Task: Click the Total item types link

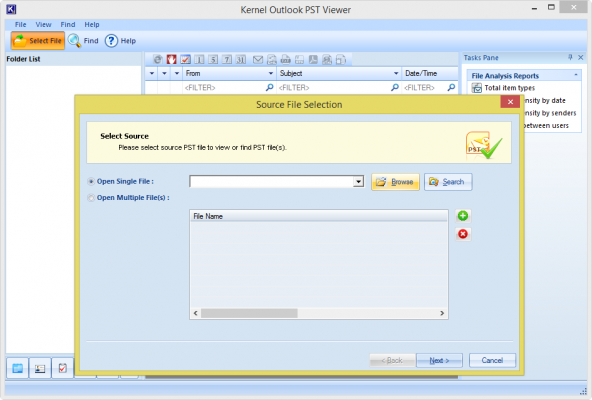Action: click(510, 88)
